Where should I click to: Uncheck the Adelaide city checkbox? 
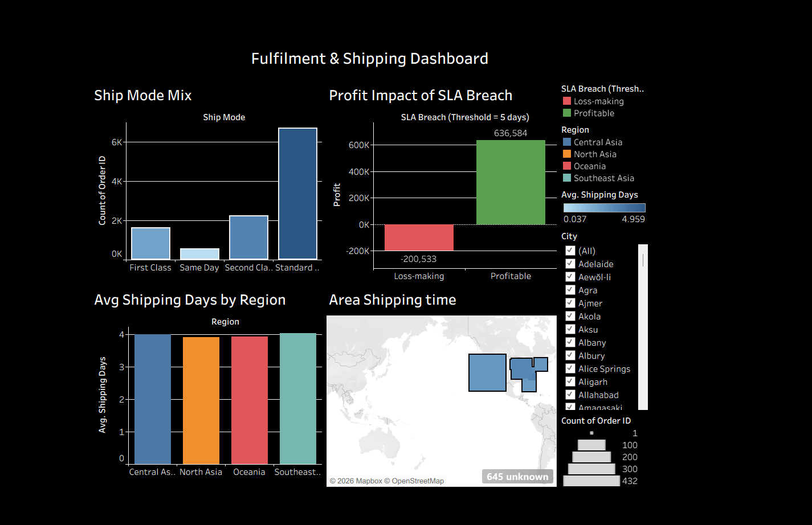(x=570, y=264)
